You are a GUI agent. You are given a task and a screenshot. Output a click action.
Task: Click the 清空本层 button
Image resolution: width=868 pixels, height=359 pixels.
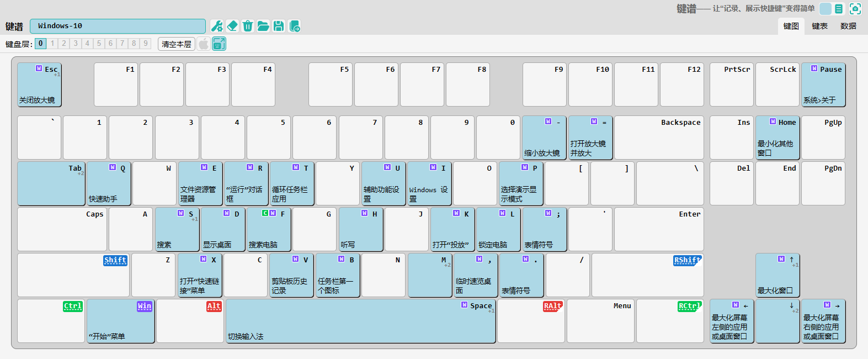point(177,44)
